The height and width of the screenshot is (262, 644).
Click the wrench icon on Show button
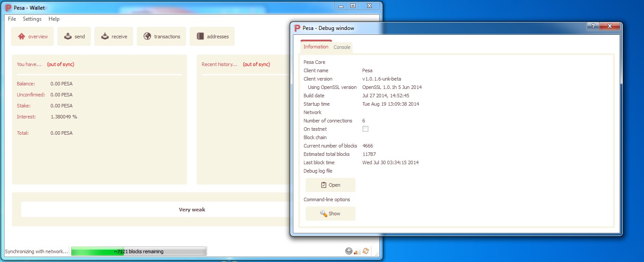pyautogui.click(x=323, y=214)
